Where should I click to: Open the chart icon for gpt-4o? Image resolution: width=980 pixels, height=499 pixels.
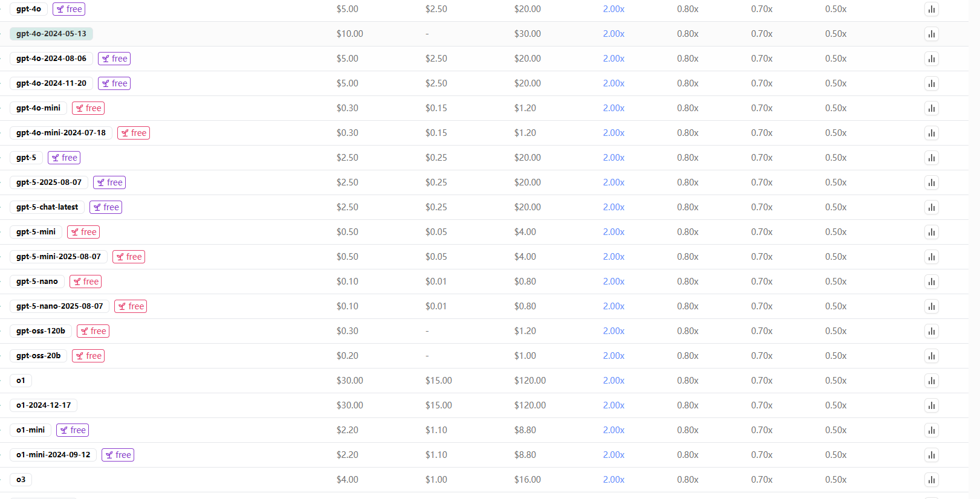pyautogui.click(x=931, y=9)
